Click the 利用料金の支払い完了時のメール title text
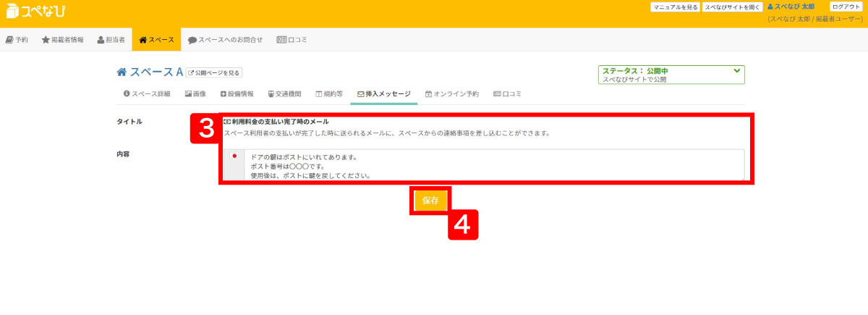The width and height of the screenshot is (868, 315). [281, 122]
